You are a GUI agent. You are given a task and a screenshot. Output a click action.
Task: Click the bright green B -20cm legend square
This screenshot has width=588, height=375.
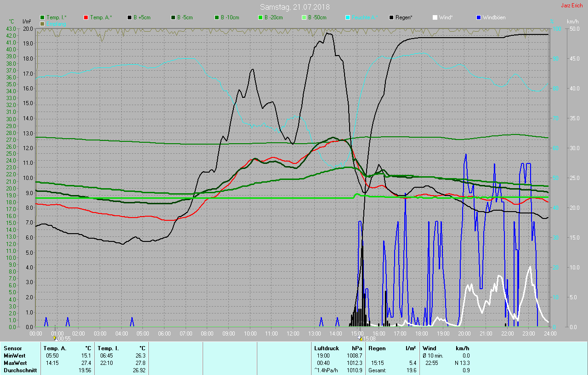tap(260, 17)
